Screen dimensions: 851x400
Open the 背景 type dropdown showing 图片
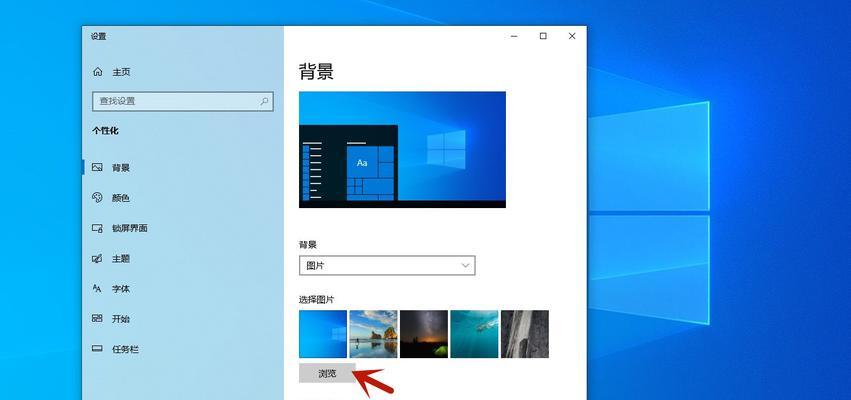pos(387,265)
